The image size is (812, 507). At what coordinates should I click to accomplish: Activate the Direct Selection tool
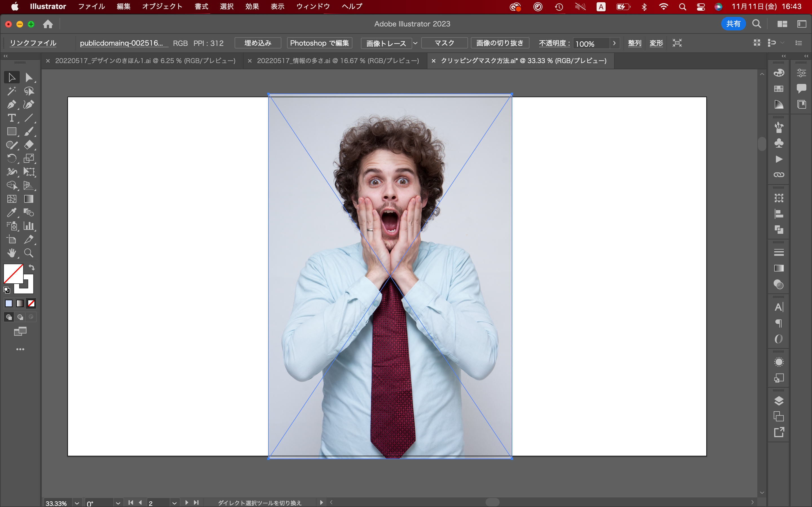tap(29, 77)
